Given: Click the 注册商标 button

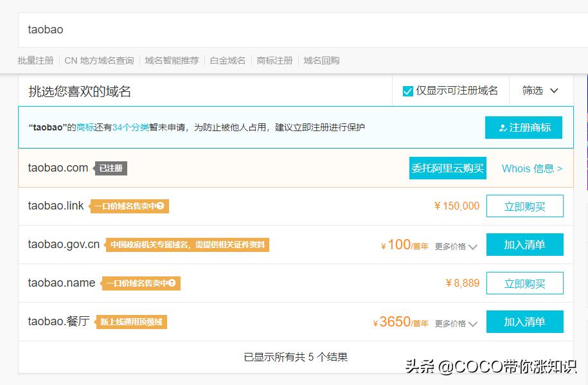Looking at the screenshot, I should [524, 127].
